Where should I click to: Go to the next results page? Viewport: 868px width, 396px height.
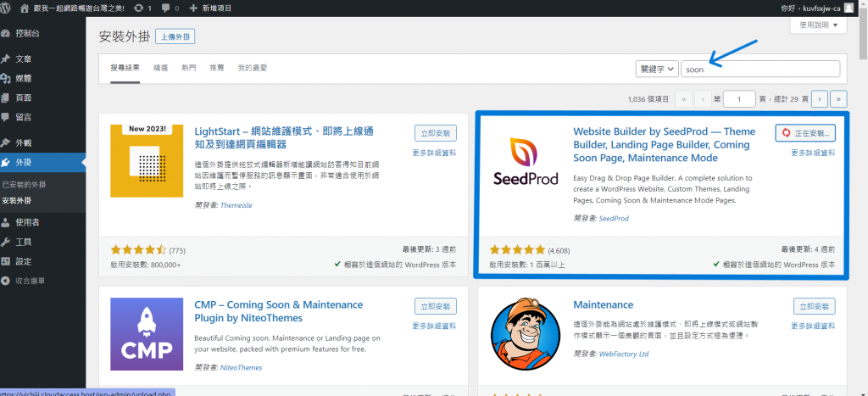[820, 99]
